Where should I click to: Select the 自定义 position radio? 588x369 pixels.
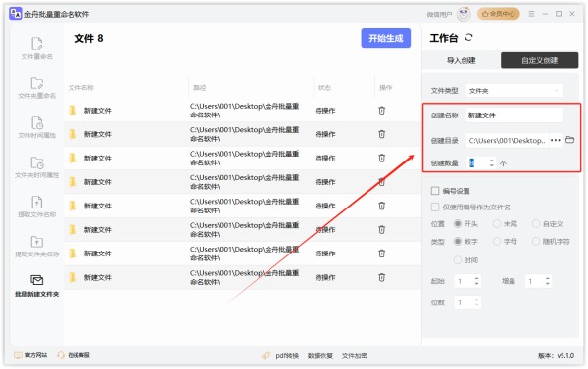536,223
